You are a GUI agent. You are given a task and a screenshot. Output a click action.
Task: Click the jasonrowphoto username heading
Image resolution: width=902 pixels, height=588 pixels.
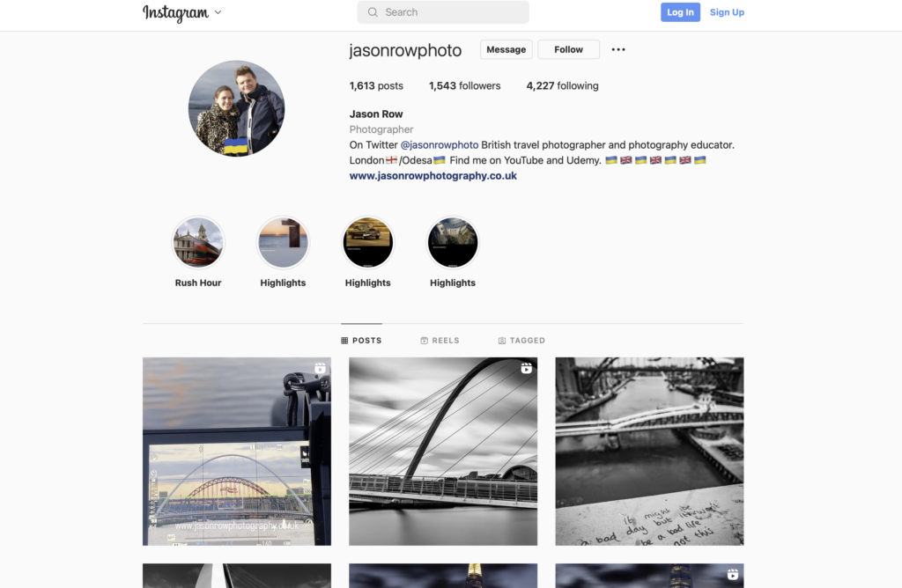pyautogui.click(x=405, y=50)
